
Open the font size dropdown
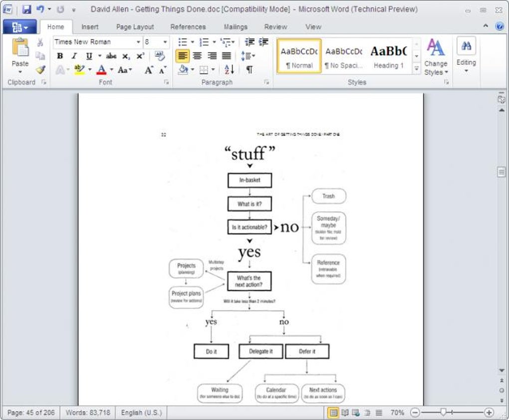pyautogui.click(x=165, y=42)
